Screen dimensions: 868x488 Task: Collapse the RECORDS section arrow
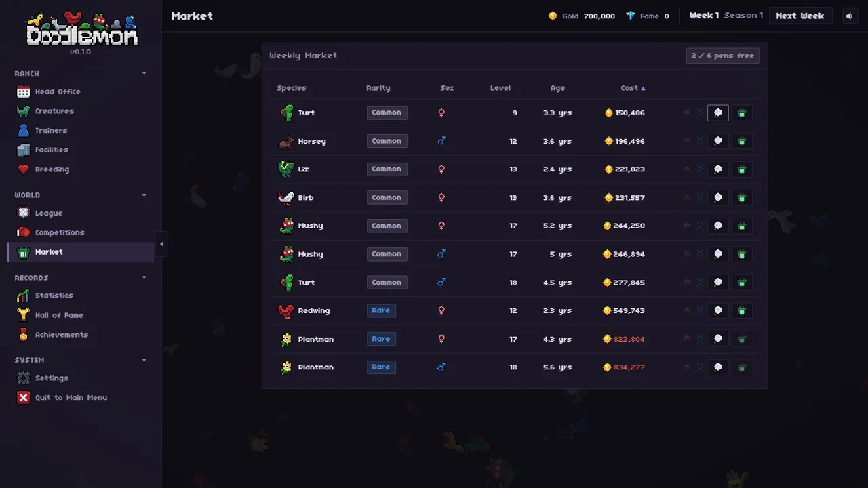pos(144,278)
